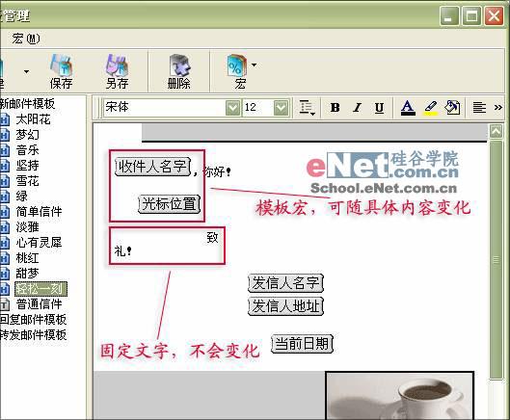
Task: Click the editor's vertical scrollbar thumb
Action: tap(496, 260)
